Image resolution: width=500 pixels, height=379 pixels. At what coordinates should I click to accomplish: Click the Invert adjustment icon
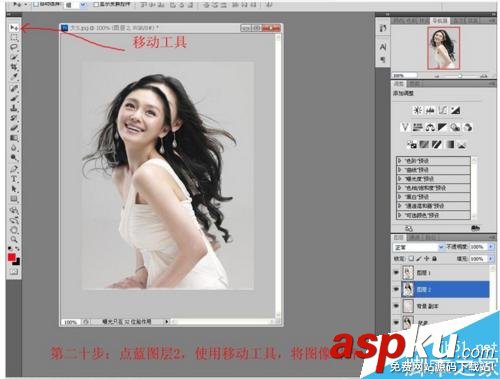tap(412, 145)
